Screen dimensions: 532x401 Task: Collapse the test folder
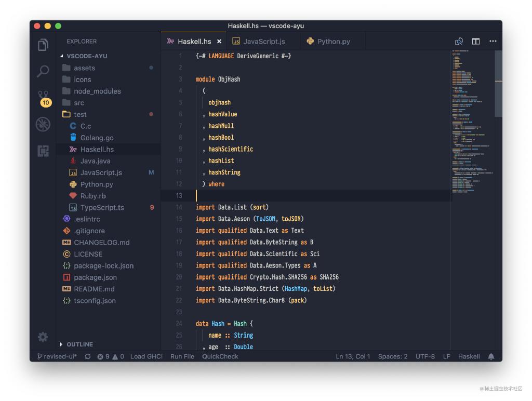[x=80, y=114]
